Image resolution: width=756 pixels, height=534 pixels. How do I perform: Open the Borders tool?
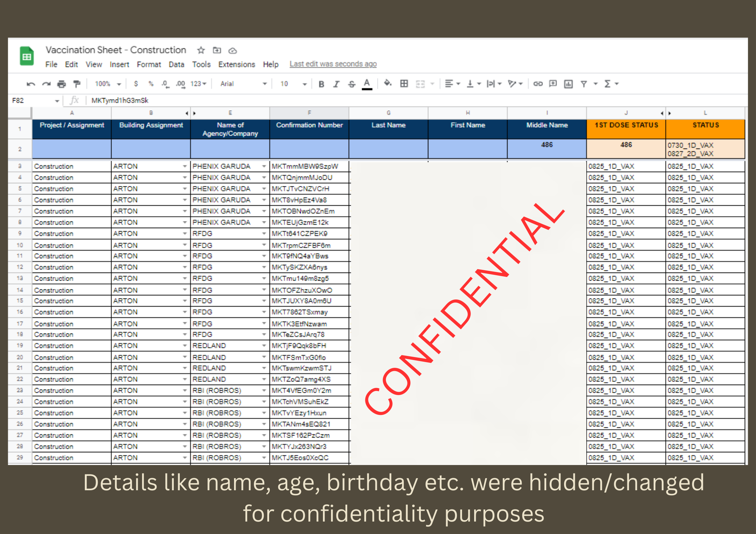tap(404, 83)
